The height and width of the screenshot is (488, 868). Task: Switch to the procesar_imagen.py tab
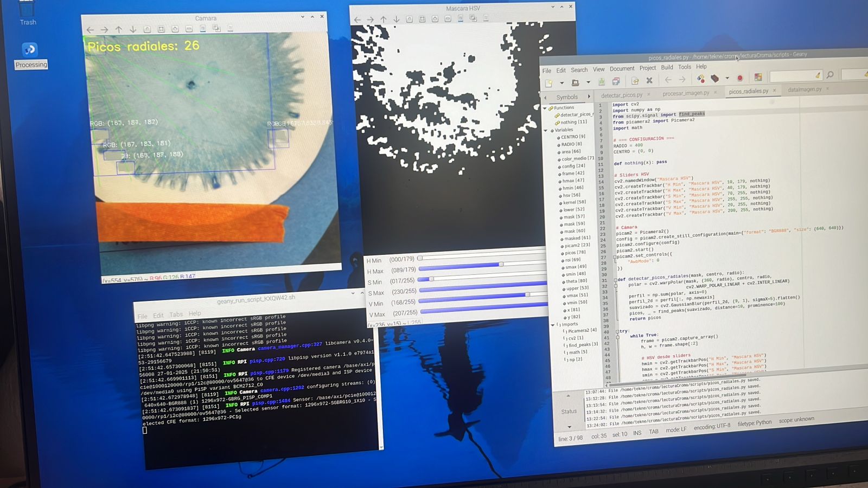point(686,93)
